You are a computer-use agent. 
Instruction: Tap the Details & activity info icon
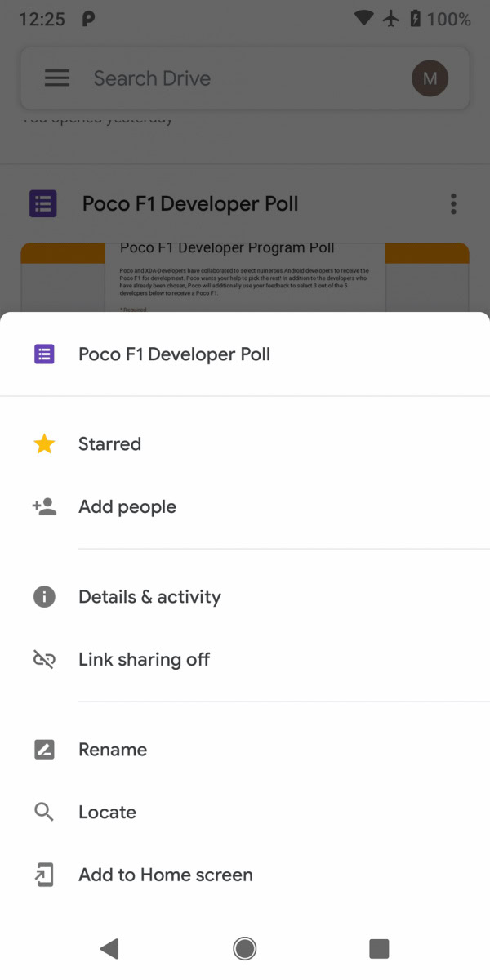44,597
